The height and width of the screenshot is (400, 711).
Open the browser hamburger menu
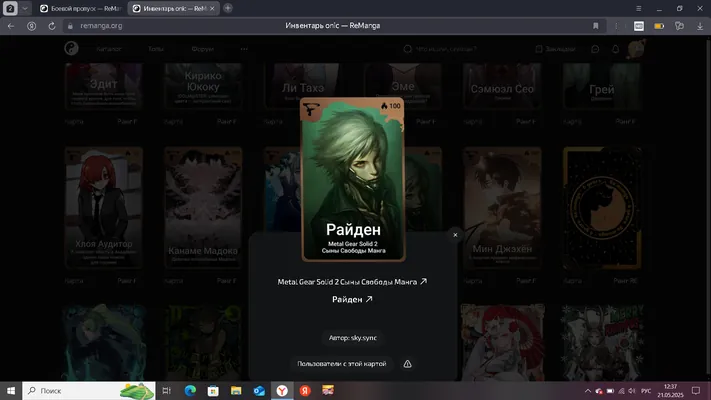pos(638,8)
